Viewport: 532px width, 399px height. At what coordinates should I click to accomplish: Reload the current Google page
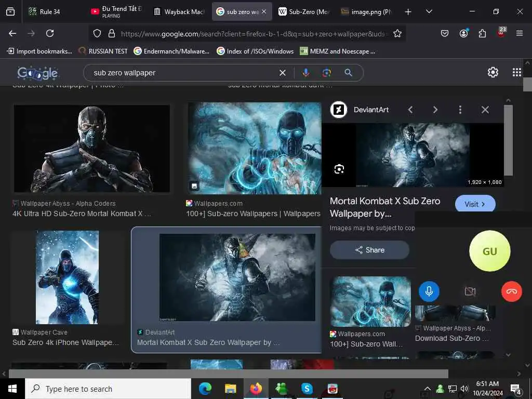click(x=50, y=33)
